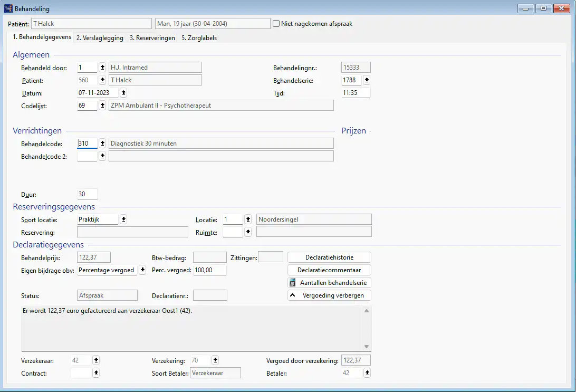Open lookup arrow next to Behandelcode 2
The height and width of the screenshot is (392, 576).
click(102, 156)
